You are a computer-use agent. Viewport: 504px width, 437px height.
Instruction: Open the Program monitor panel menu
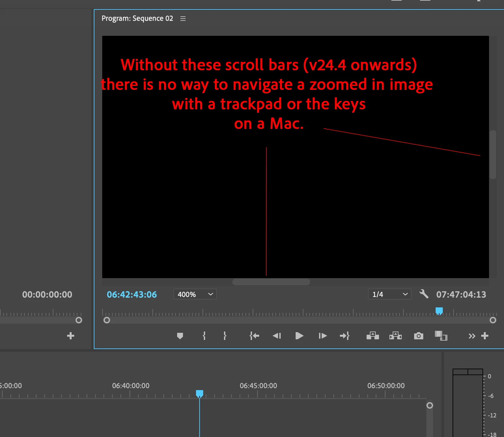[x=183, y=19]
